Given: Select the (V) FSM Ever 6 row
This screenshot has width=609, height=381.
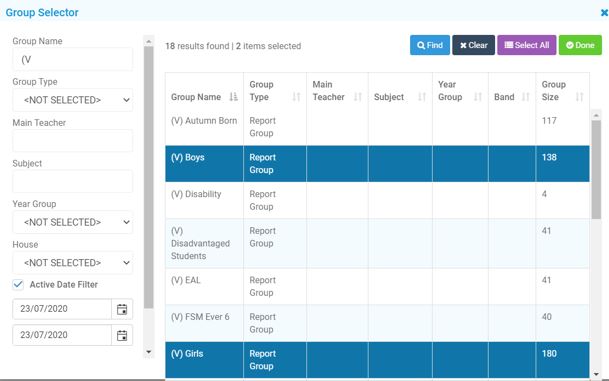Looking at the screenshot, I should coord(377,323).
